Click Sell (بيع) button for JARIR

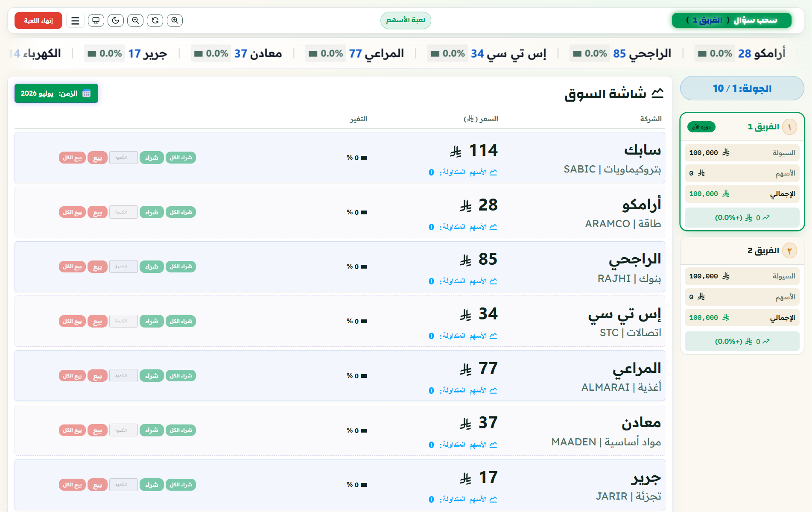pyautogui.click(x=97, y=485)
